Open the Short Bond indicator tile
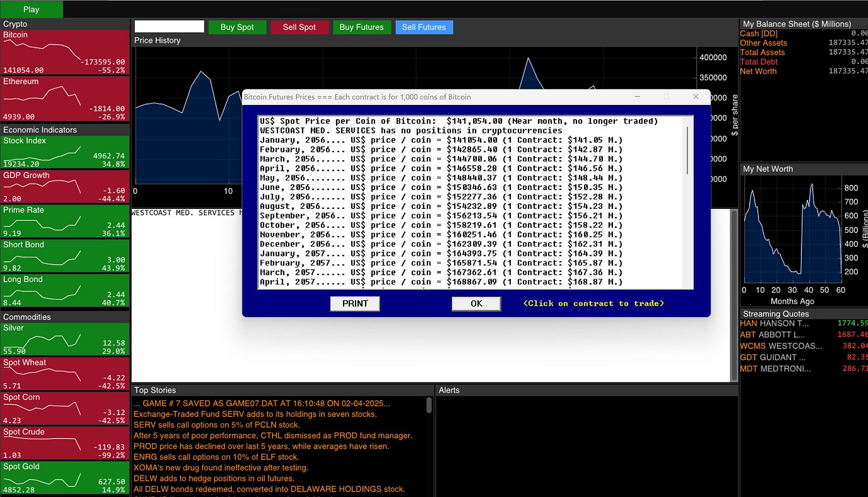Viewport: 868px width, 497px height. (65, 256)
